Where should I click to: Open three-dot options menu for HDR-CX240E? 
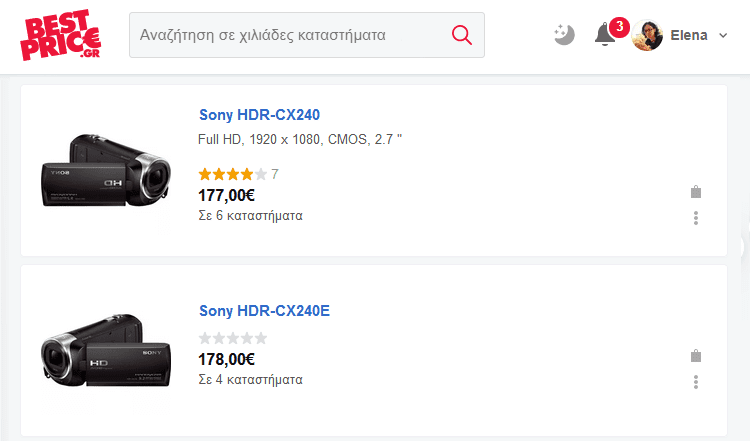click(x=696, y=382)
